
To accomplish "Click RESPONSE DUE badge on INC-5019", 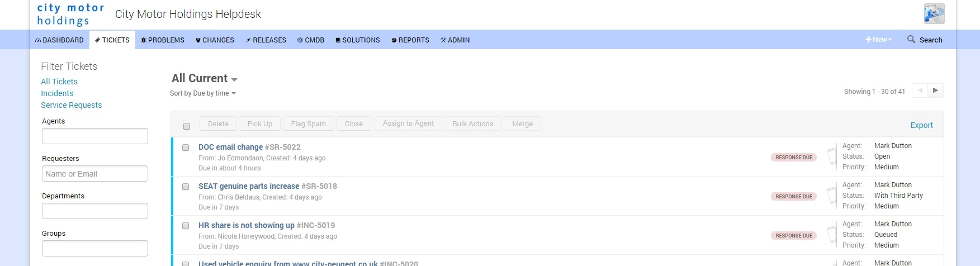I will (794, 236).
